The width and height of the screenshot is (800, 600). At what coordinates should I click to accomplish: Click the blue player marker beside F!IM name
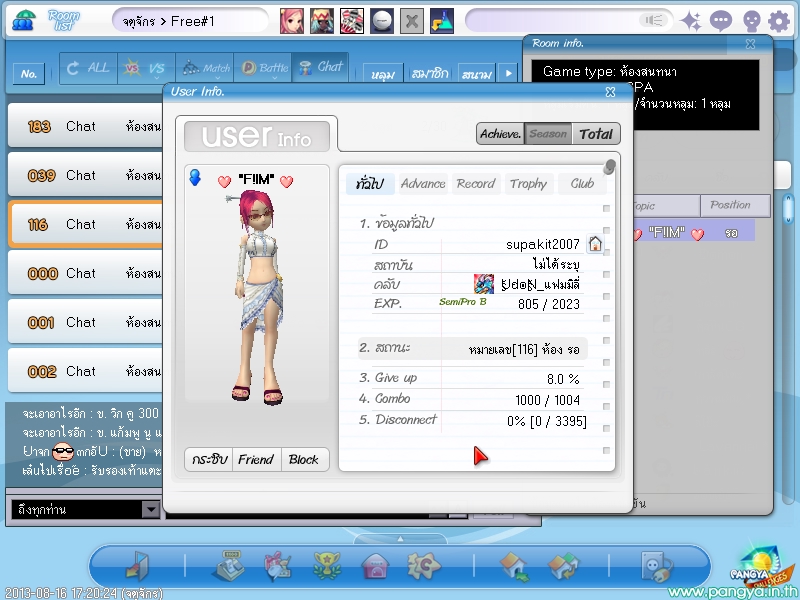click(x=195, y=178)
